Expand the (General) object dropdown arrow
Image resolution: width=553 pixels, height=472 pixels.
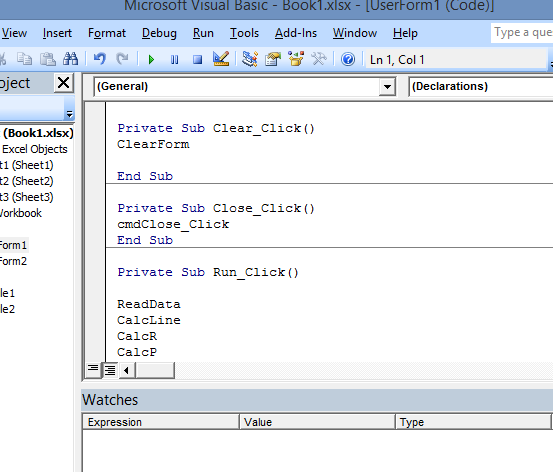pyautogui.click(x=387, y=86)
